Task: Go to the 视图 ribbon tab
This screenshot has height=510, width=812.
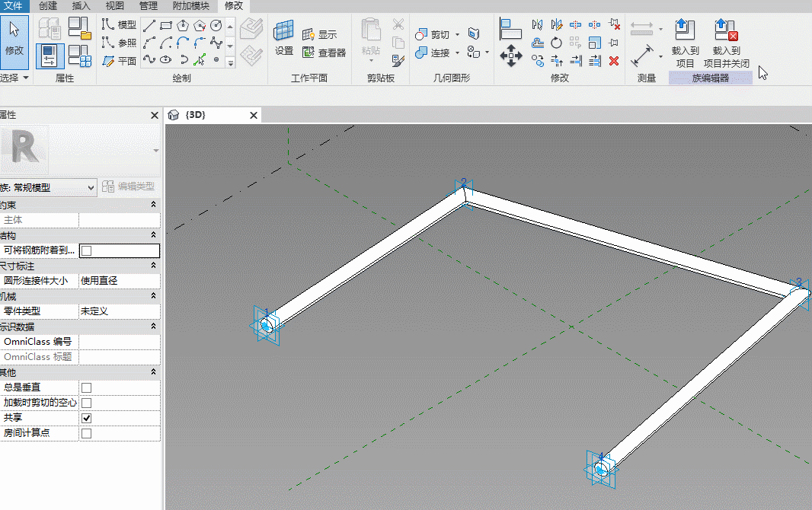Action: (x=114, y=5)
